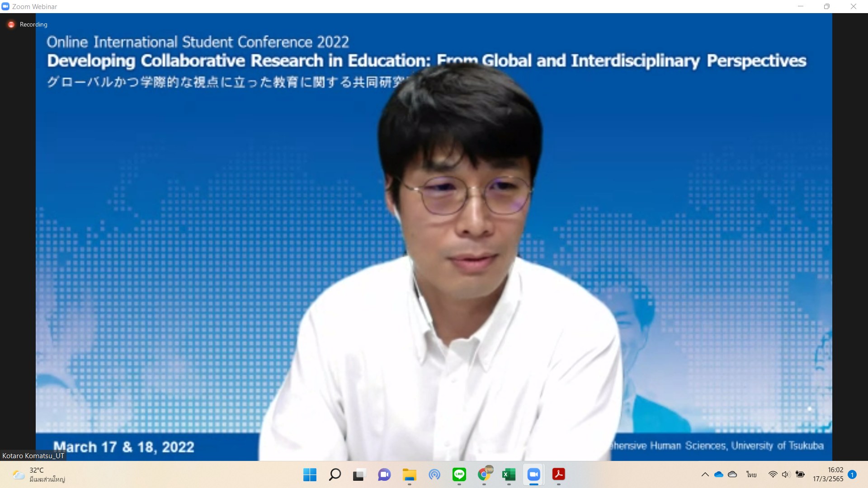Open Adobe Acrobat from taskbar

pyautogui.click(x=559, y=474)
